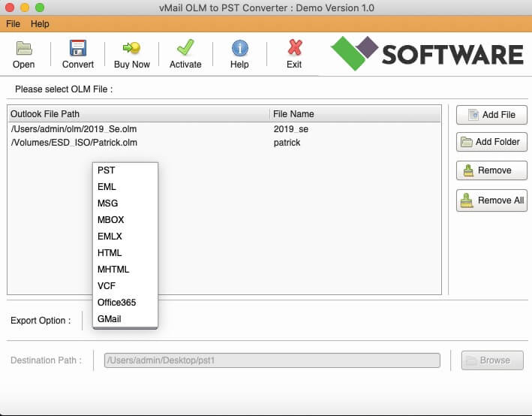Screen dimensions: 532x416
Task: Open the Help menu in menu bar
Action: [40, 24]
